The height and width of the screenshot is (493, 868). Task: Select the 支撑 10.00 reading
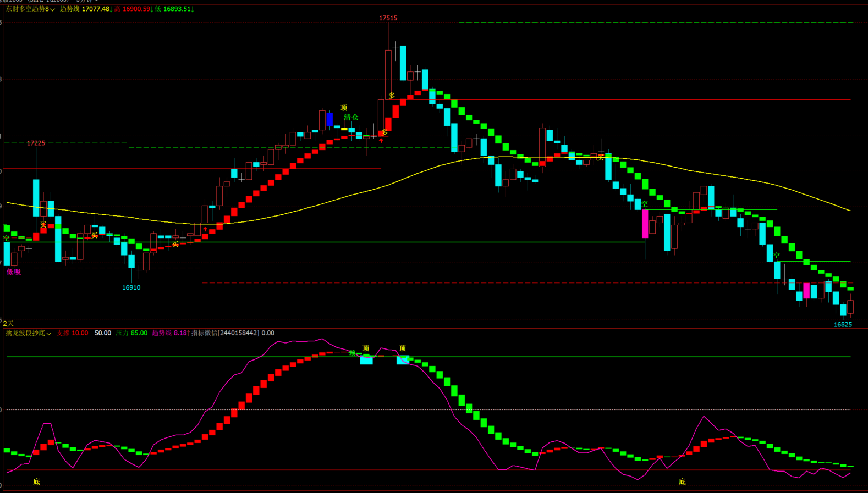[72, 333]
